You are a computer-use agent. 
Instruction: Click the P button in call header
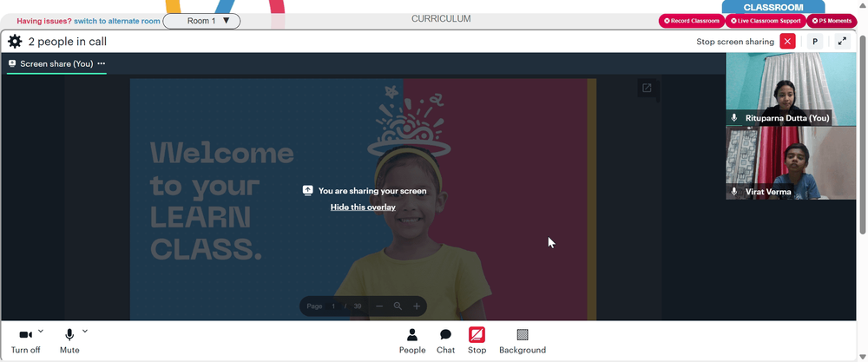[x=815, y=42]
